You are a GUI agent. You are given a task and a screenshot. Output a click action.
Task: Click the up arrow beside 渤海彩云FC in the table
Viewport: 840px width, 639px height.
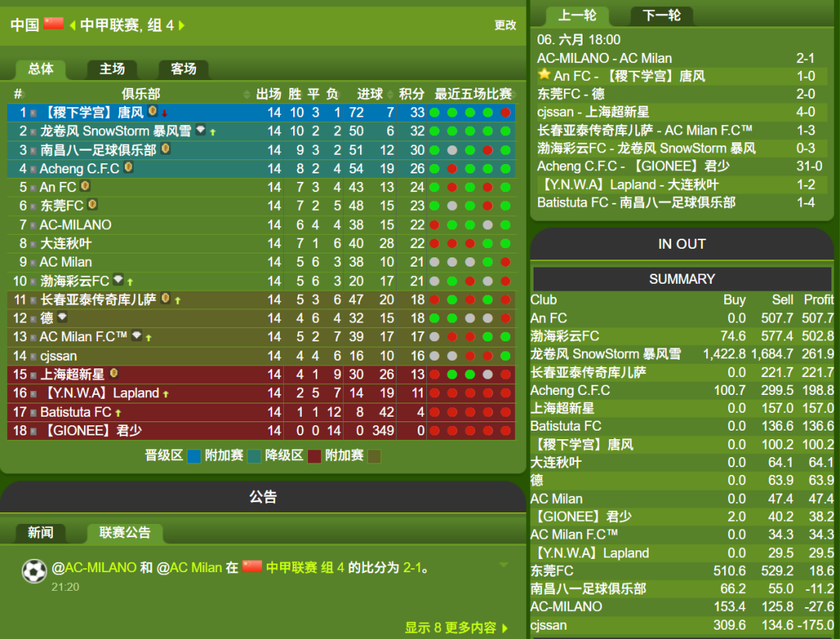130,281
